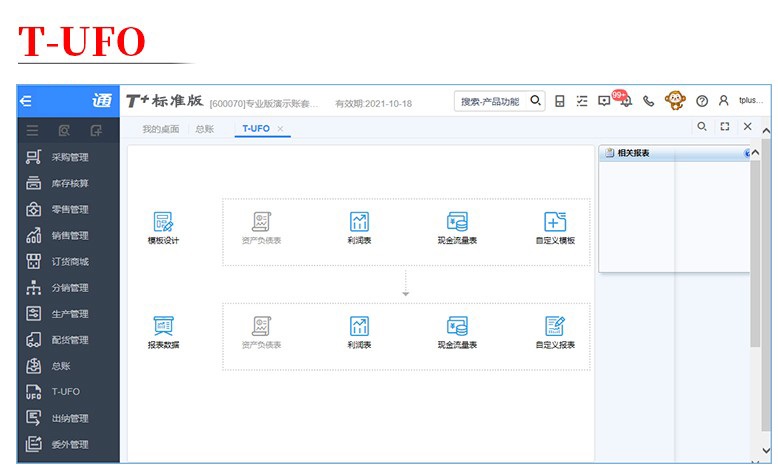Viewport: 778px width, 469px height.
Task: Open the task checklist icon in header
Action: point(582,101)
